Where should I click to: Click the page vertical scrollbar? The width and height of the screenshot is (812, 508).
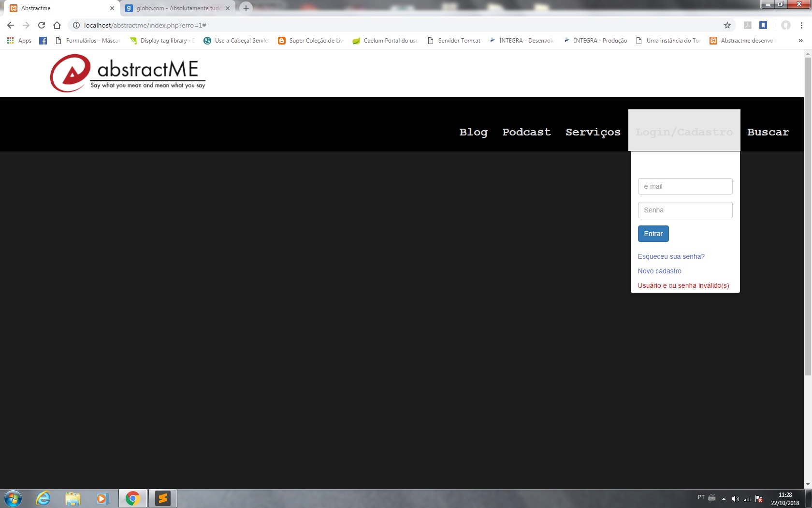(x=808, y=217)
